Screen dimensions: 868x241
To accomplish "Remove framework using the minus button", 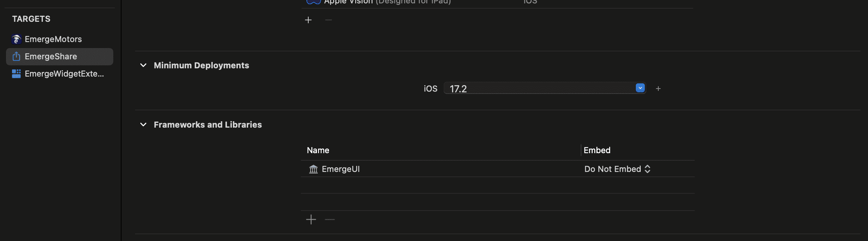I will [330, 220].
